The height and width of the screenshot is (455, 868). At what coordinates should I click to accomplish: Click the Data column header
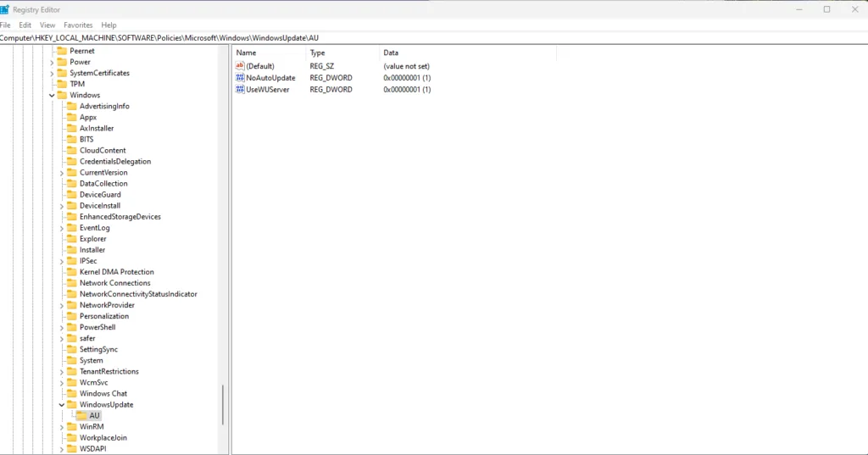pos(468,53)
